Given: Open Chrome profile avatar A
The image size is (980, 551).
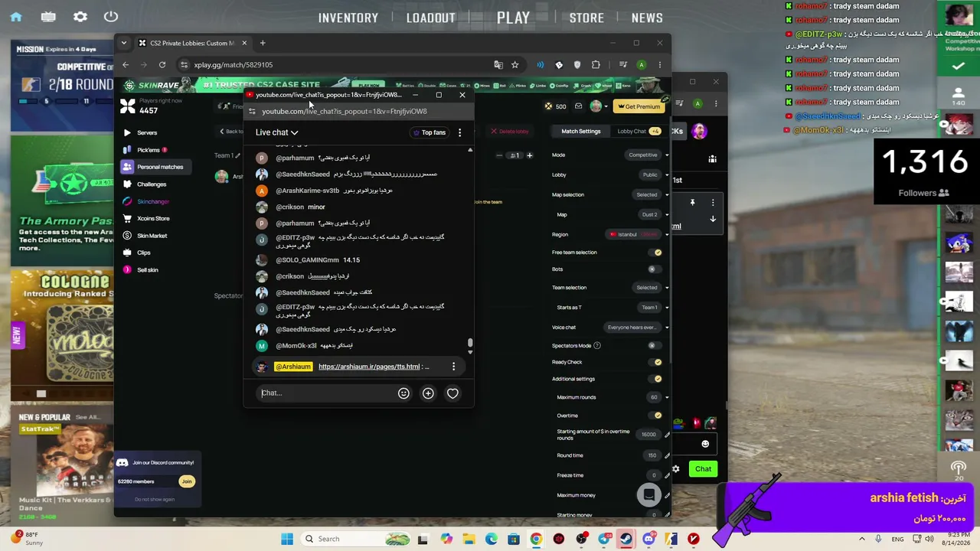Looking at the screenshot, I should tap(642, 65).
